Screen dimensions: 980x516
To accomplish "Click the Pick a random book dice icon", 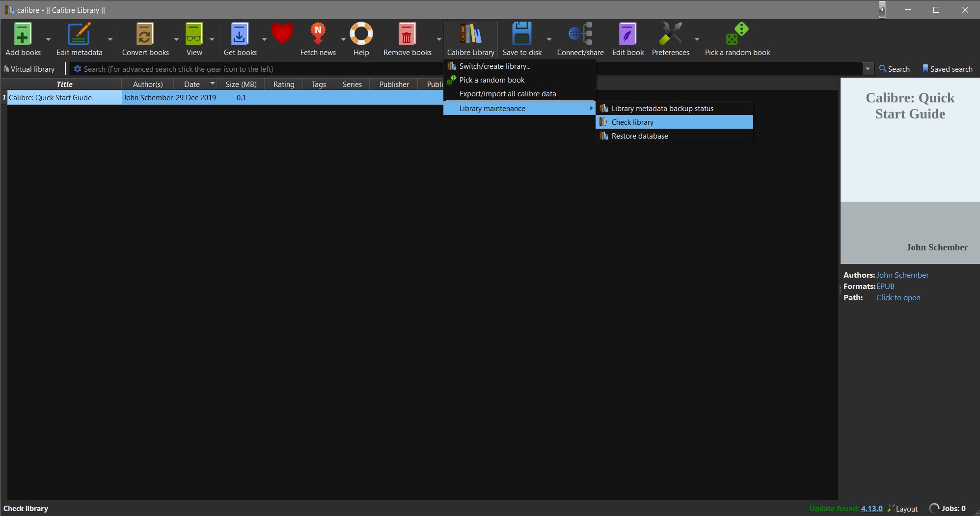I will pos(737,34).
